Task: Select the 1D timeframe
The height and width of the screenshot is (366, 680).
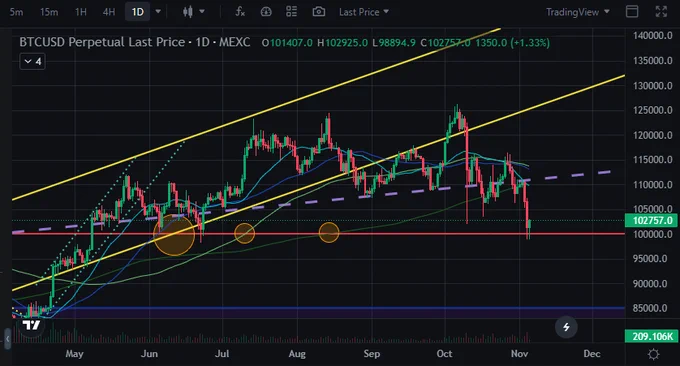Action: (x=137, y=12)
